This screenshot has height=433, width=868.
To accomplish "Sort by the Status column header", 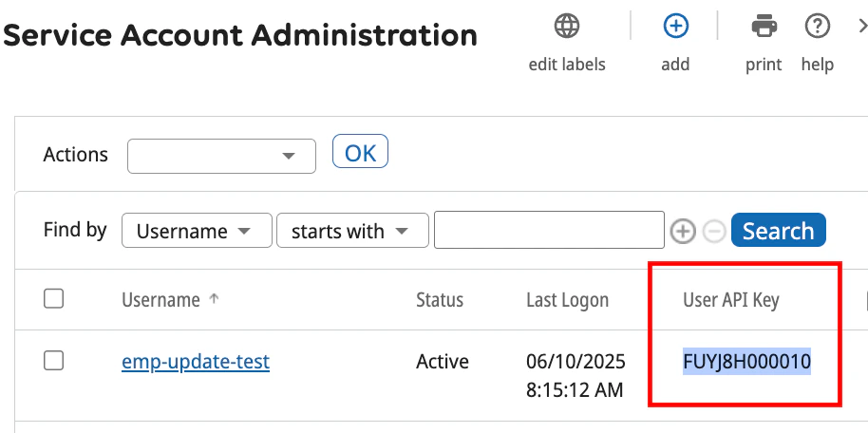I will [x=440, y=300].
